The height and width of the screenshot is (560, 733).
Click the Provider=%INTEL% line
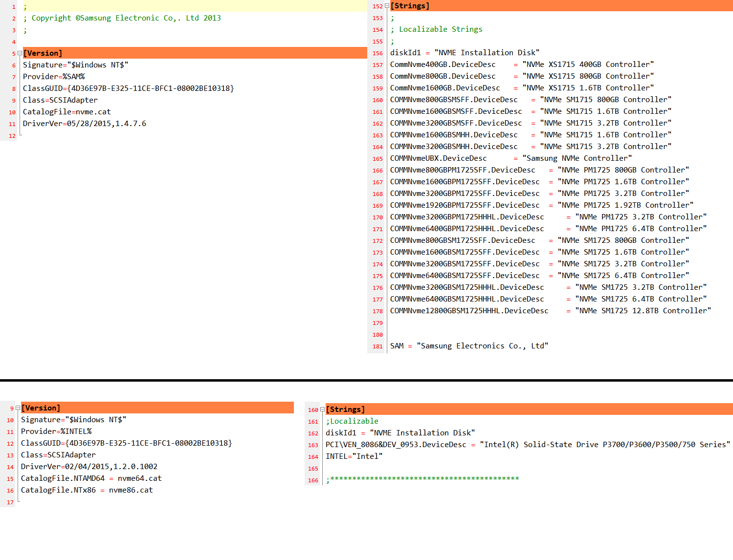point(56,431)
